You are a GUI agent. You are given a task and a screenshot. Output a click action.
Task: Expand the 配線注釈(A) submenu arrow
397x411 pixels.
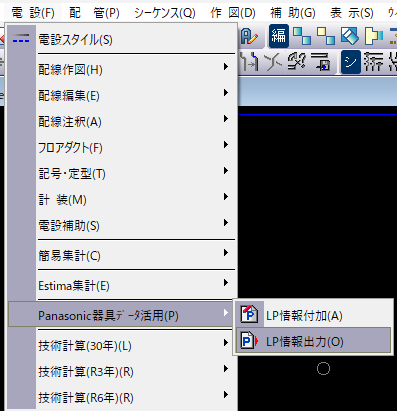(226, 119)
